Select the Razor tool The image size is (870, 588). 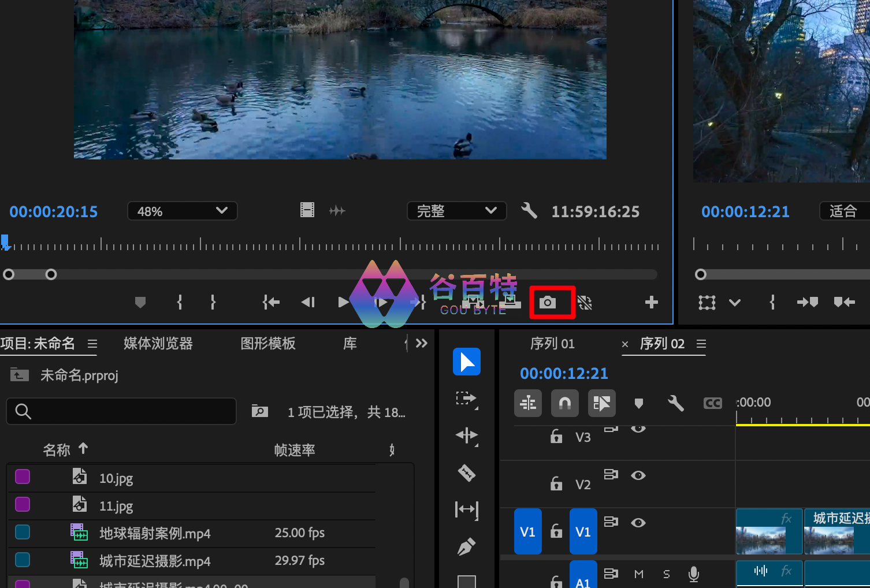(x=466, y=473)
